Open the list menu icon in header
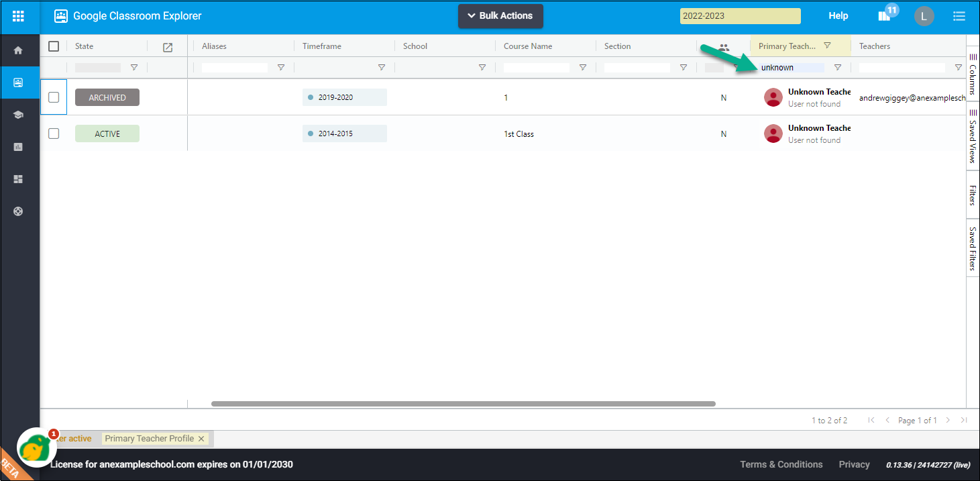This screenshot has width=980, height=481. [x=959, y=16]
